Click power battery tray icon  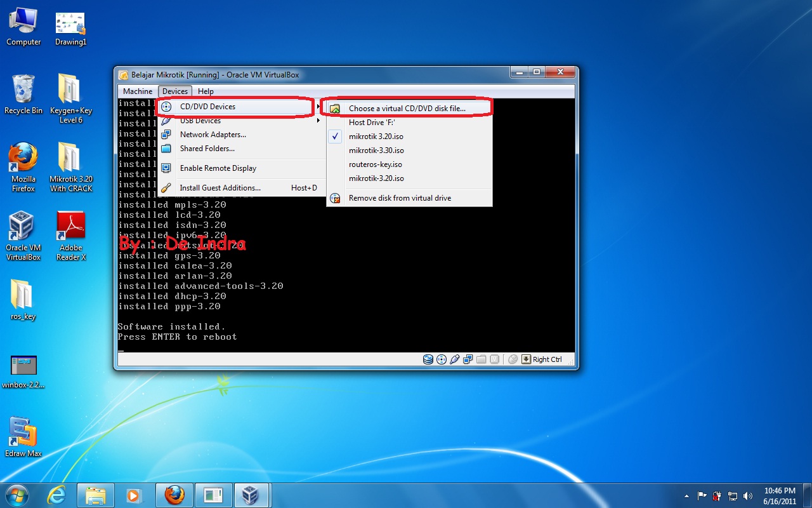[717, 495]
